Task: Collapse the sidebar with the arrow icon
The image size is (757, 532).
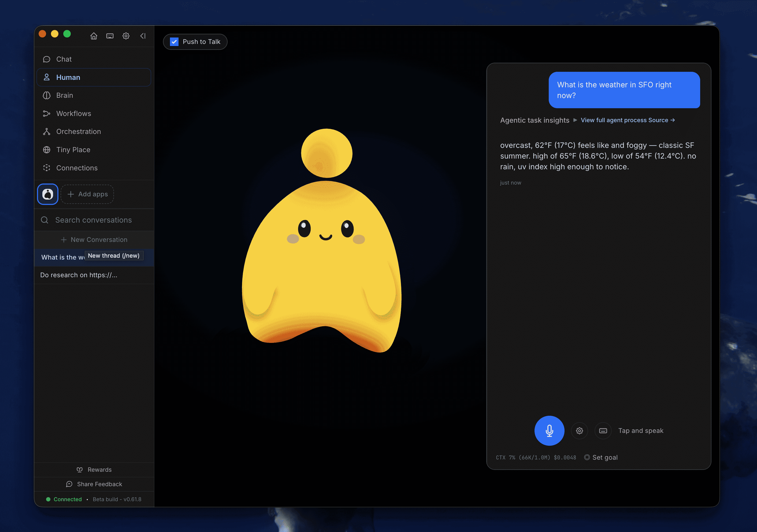Action: tap(143, 36)
